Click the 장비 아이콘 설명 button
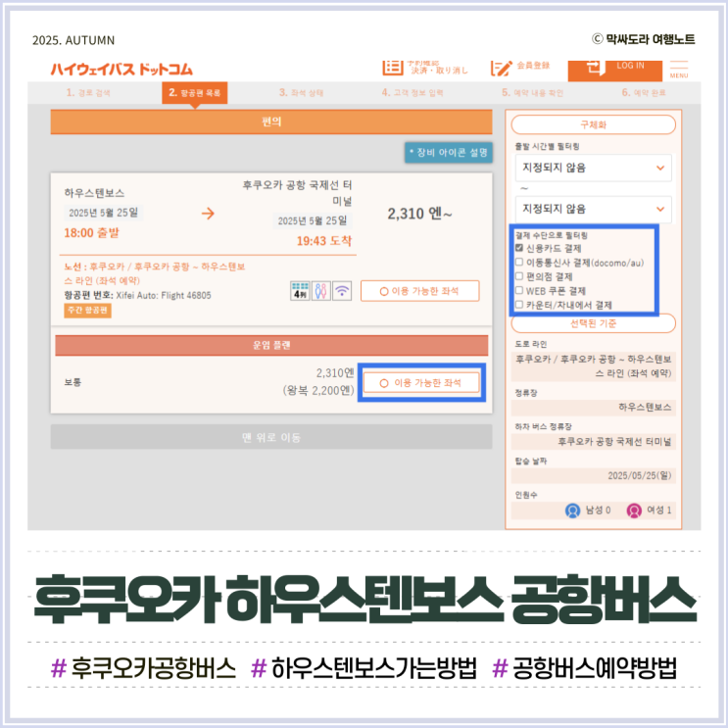Image resolution: width=728 pixels, height=728 pixels. 448,152
